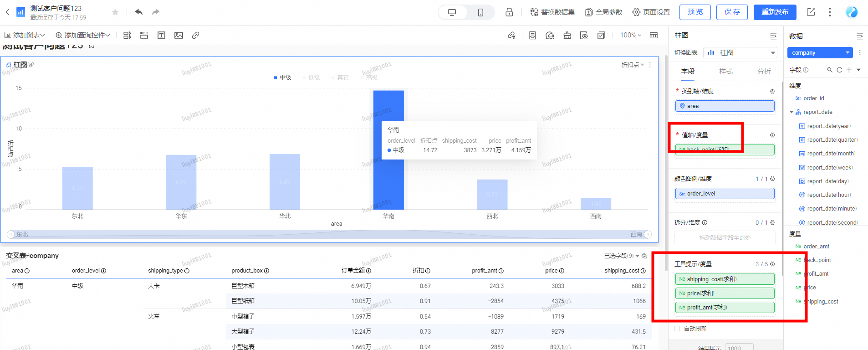Switch to mobile layout view

coord(480,12)
